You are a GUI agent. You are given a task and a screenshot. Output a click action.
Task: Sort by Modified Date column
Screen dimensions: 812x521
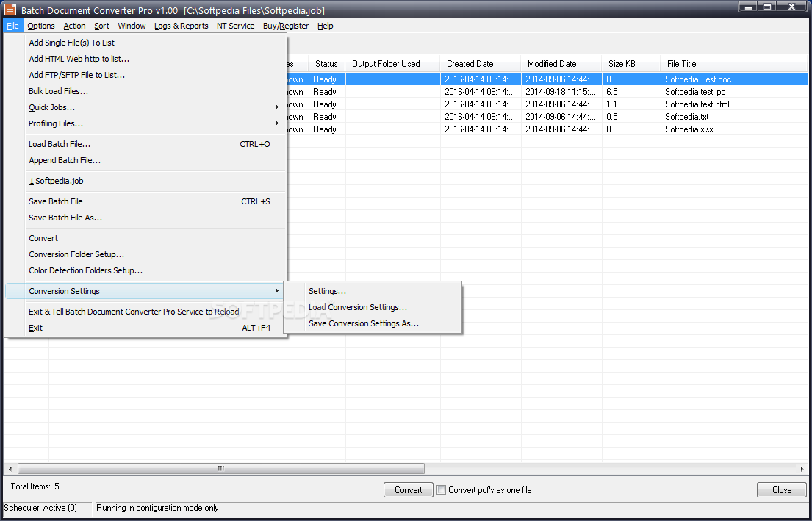tap(561, 64)
